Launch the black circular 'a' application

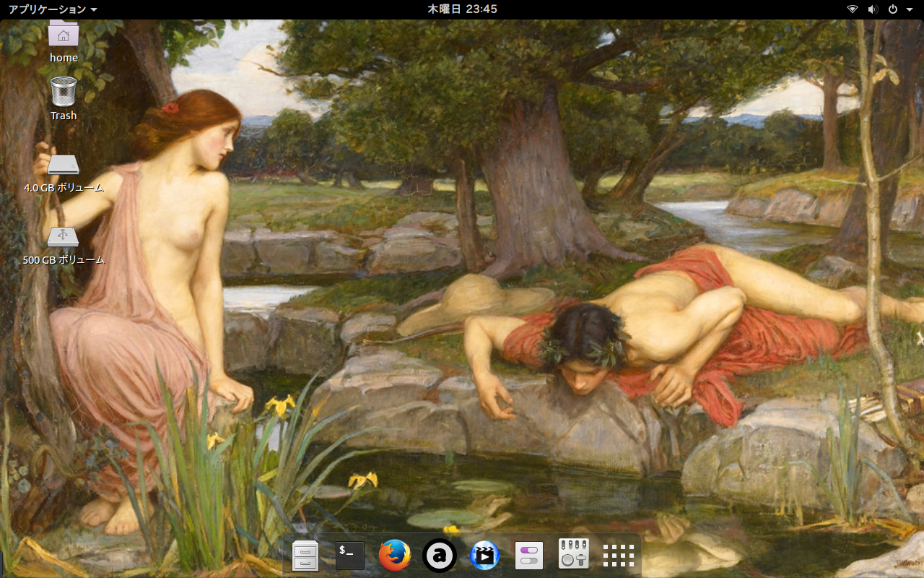pos(440,556)
